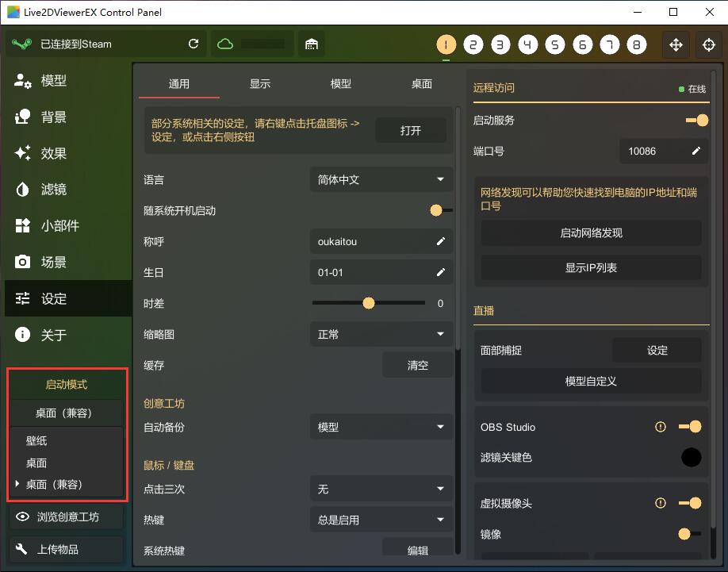The height and width of the screenshot is (572, 728).
Task: Click the Steam connection icon
Action: click(x=22, y=44)
